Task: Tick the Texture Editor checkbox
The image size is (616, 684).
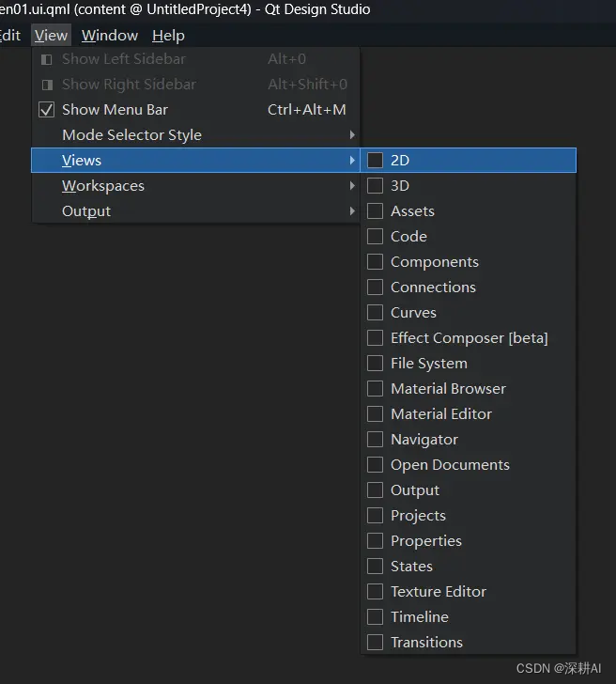Action: [375, 591]
